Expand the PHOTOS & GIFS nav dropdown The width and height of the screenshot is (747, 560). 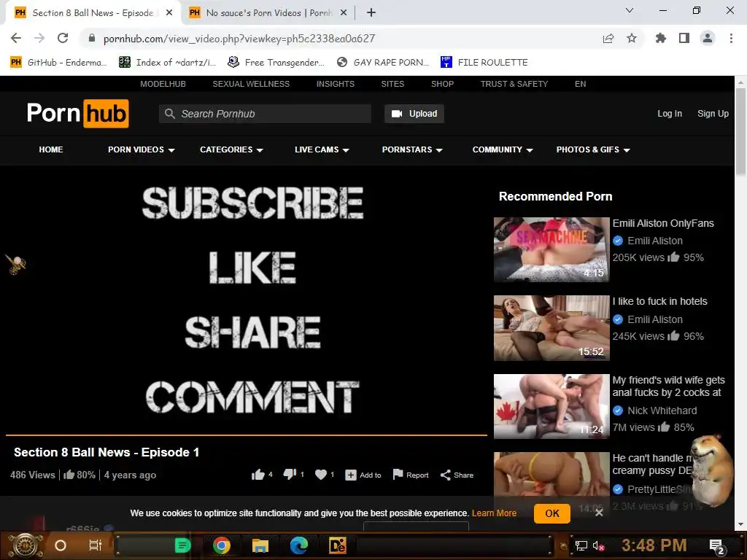(593, 149)
